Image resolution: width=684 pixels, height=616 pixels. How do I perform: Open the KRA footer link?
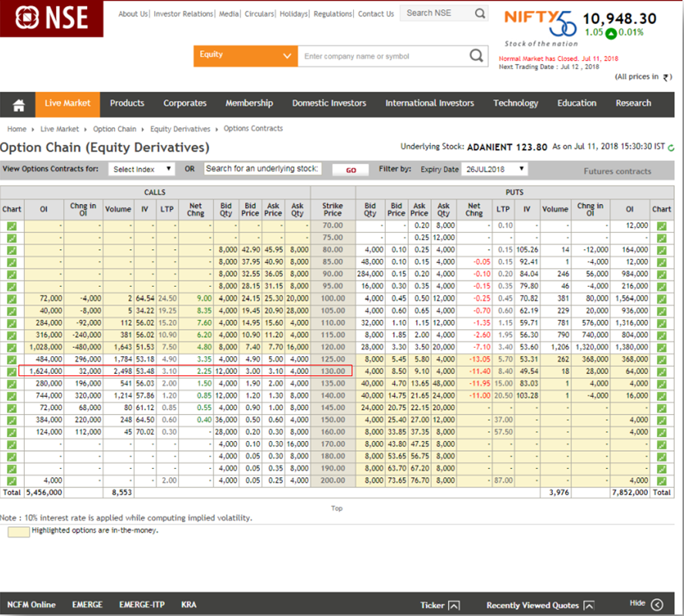189,604
